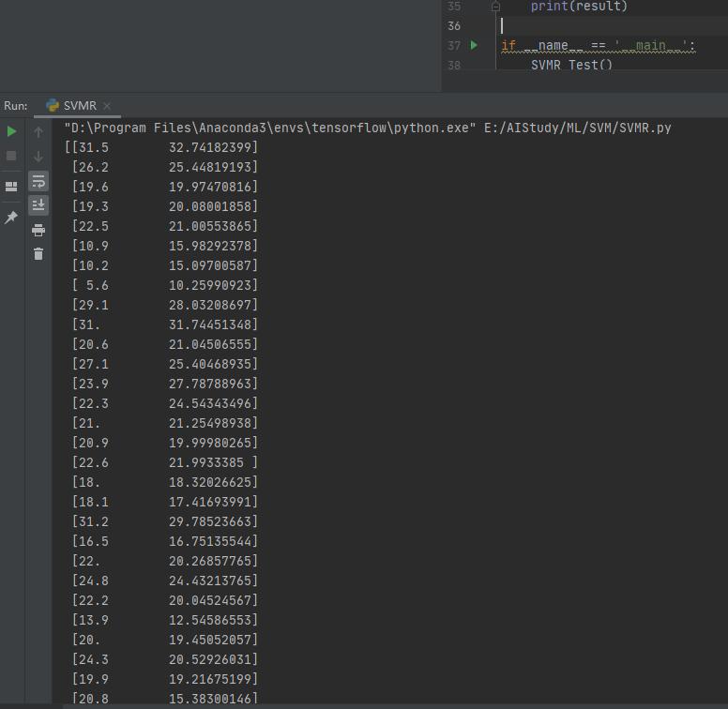This screenshot has width=728, height=709.
Task: Click the gutter run arrow at line 37
Action: coord(474,45)
